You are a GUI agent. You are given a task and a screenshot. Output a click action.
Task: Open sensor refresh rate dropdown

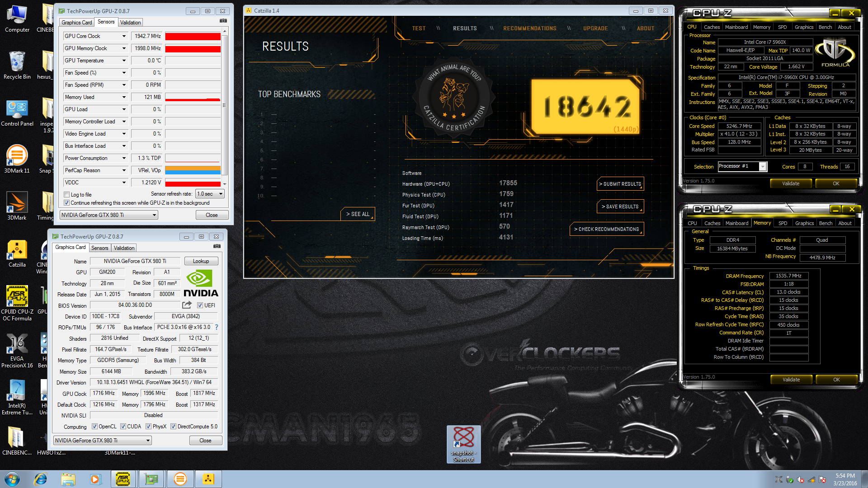click(x=210, y=194)
